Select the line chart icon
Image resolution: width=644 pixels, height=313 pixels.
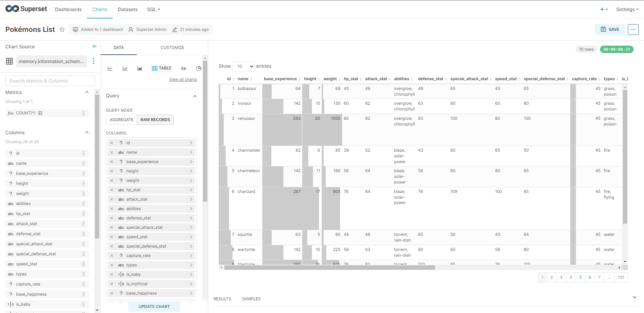pos(110,68)
